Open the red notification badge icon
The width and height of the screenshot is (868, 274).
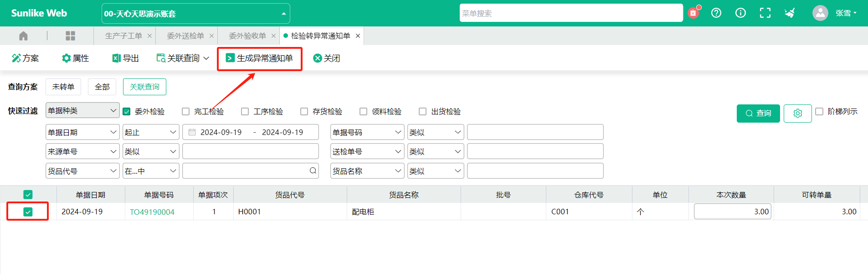click(x=693, y=13)
